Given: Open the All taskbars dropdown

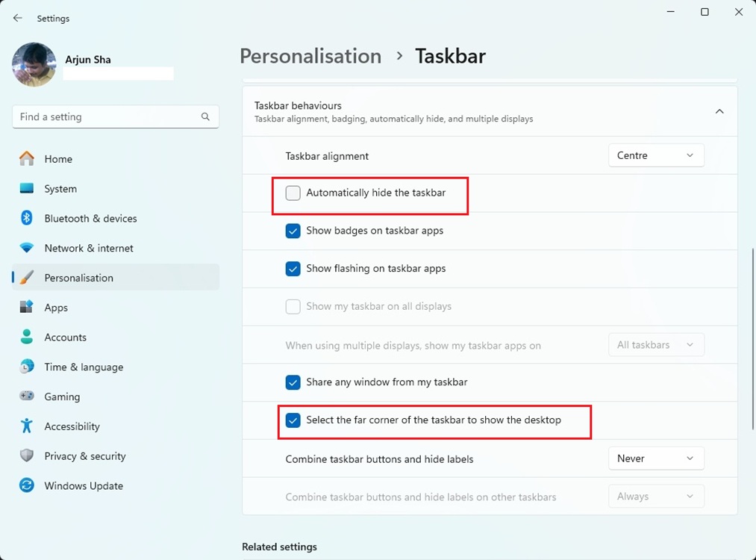Looking at the screenshot, I should (656, 345).
